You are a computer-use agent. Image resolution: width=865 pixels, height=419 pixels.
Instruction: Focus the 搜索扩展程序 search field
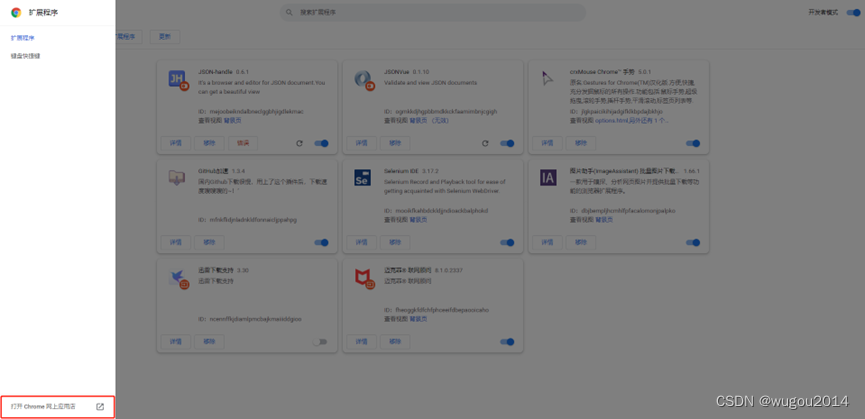click(x=432, y=12)
